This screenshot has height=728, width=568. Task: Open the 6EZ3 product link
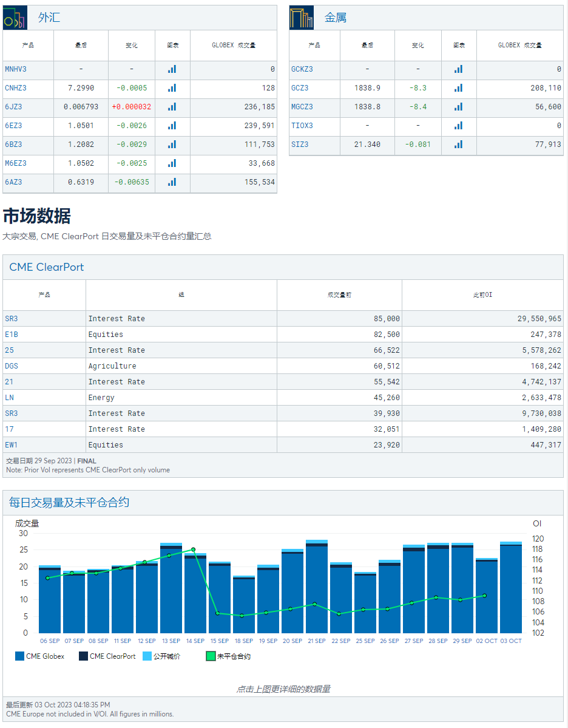[13, 125]
